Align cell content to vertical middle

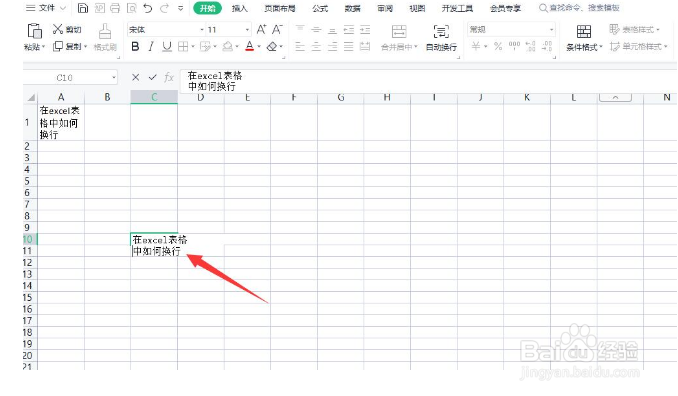click(x=316, y=29)
